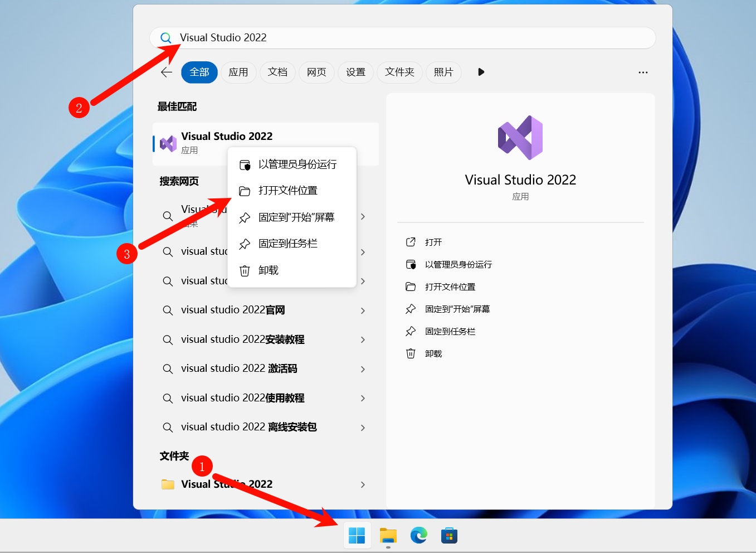Click the shield icon for run as administrator in context menu
This screenshot has height=553, width=756.
click(245, 165)
